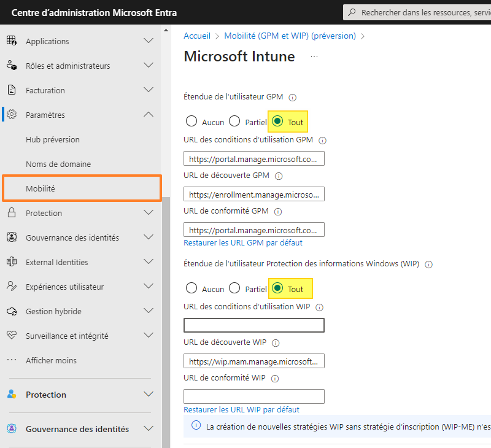Click the Surveillance et intégrité heart icon

click(x=11, y=336)
